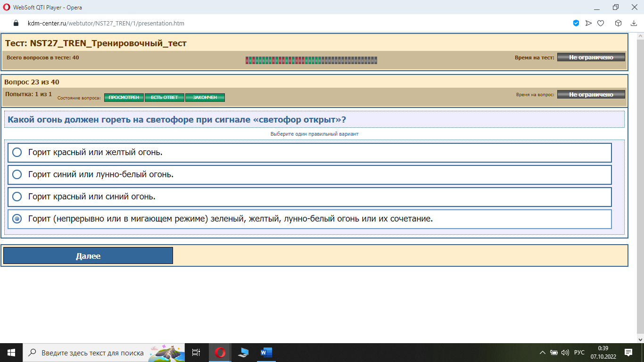
Task: Click the ПРОСМОТРЕН status badge
Action: point(124,98)
